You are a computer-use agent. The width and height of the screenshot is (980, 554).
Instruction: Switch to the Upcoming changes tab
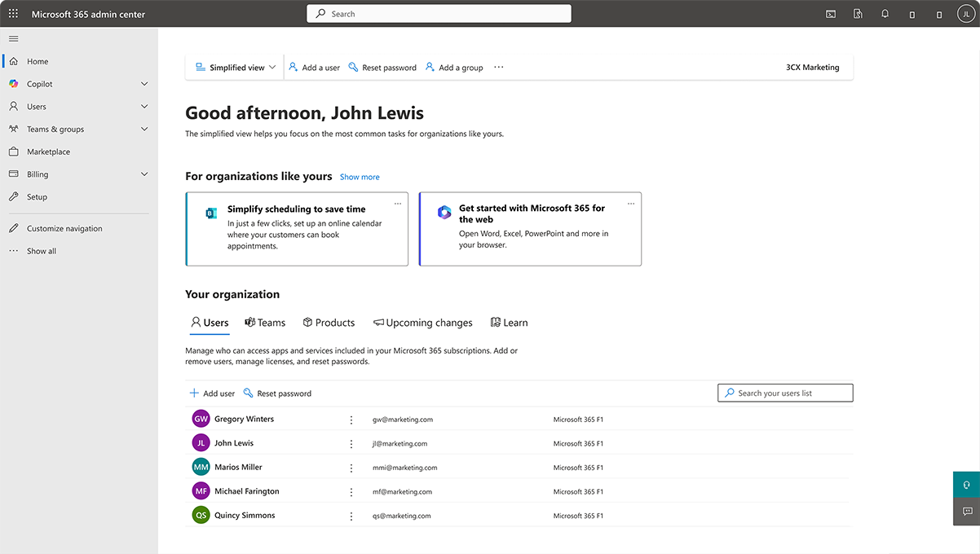click(422, 323)
